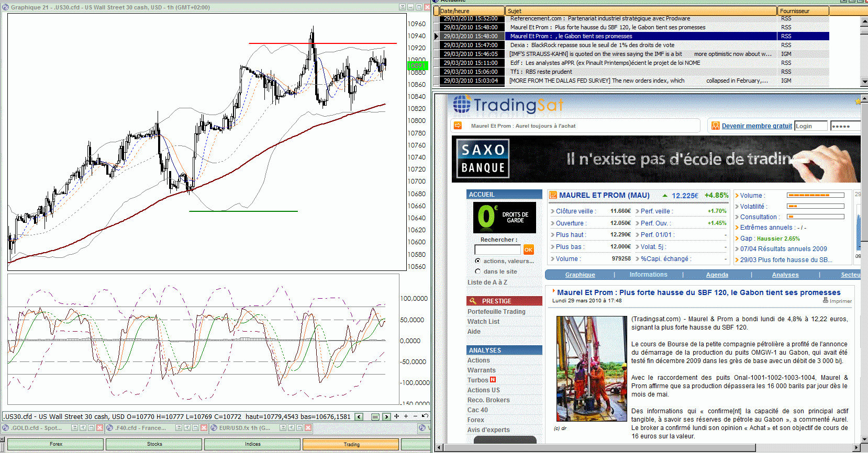Open the Analyses tab
This screenshot has width=868, height=453.
pyautogui.click(x=785, y=275)
